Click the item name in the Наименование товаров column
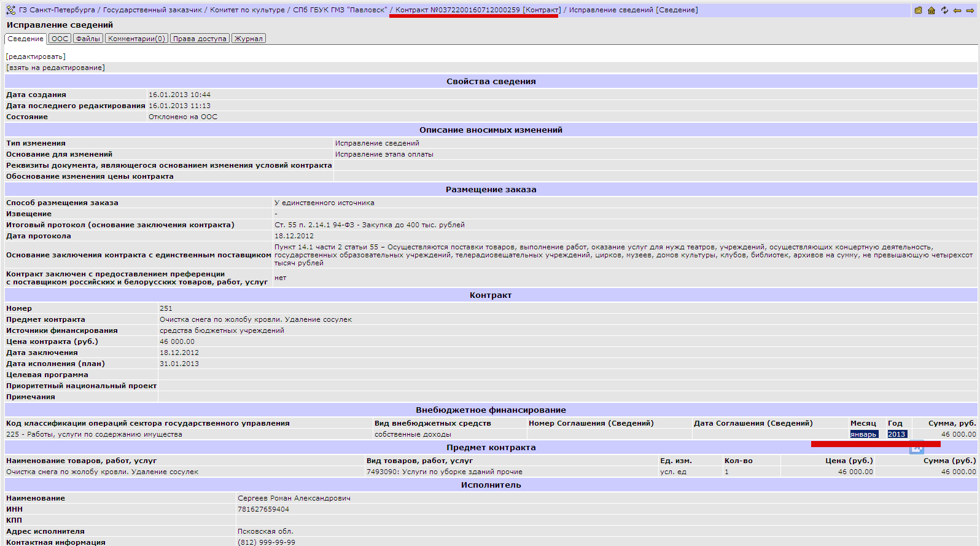Viewport: 980px width, 546px height. [x=102, y=472]
